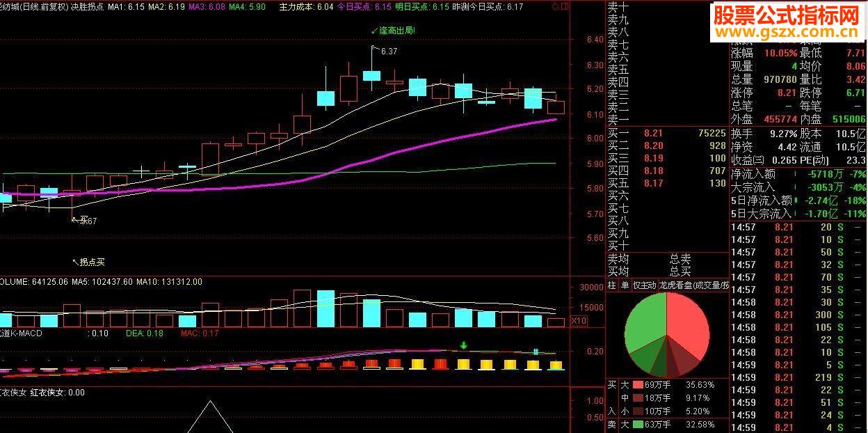The height and width of the screenshot is (433, 868).
Task: Select the MA1: 6.15 label
Action: click(126, 6)
